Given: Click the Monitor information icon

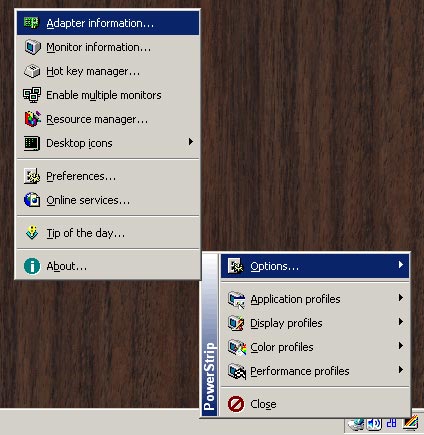Looking at the screenshot, I should (x=32, y=47).
